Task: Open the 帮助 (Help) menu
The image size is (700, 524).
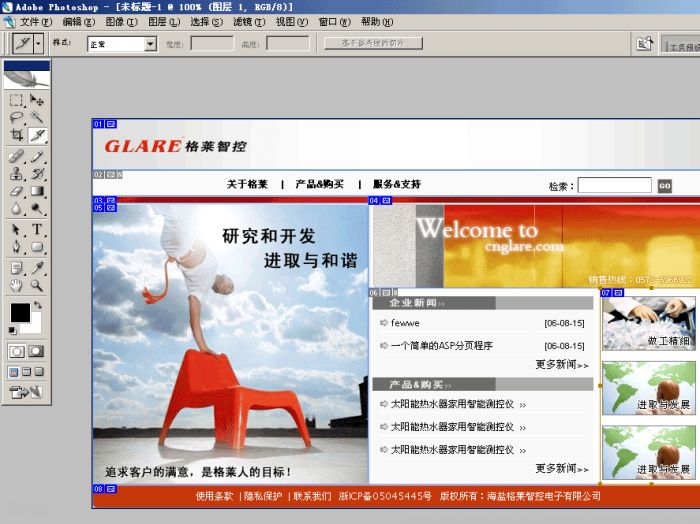Action: pyautogui.click(x=377, y=21)
